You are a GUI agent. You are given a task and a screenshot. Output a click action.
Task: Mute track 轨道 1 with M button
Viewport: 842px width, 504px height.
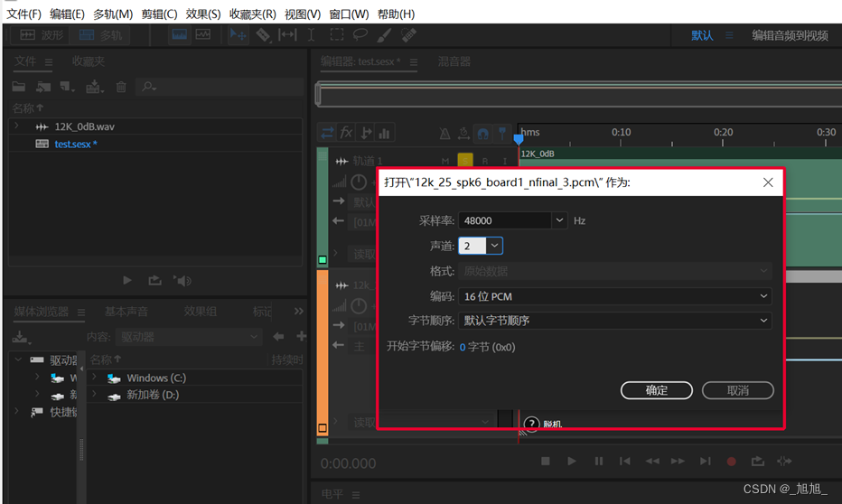tap(445, 161)
